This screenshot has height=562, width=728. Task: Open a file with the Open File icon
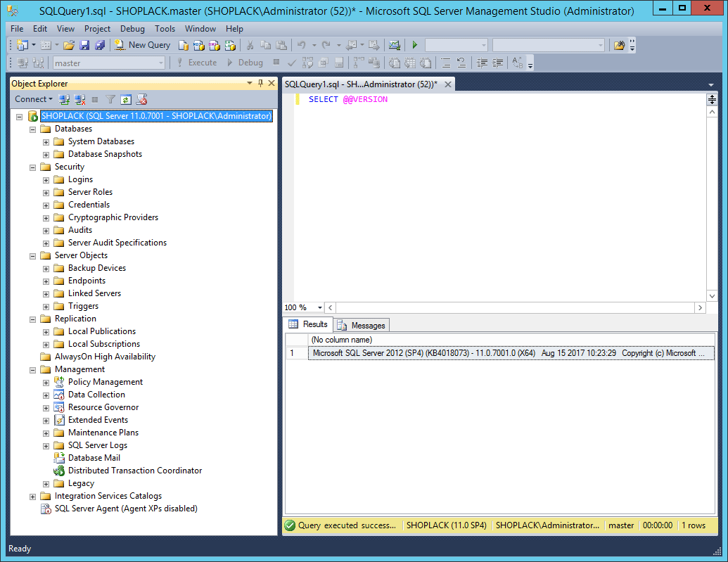coord(69,45)
